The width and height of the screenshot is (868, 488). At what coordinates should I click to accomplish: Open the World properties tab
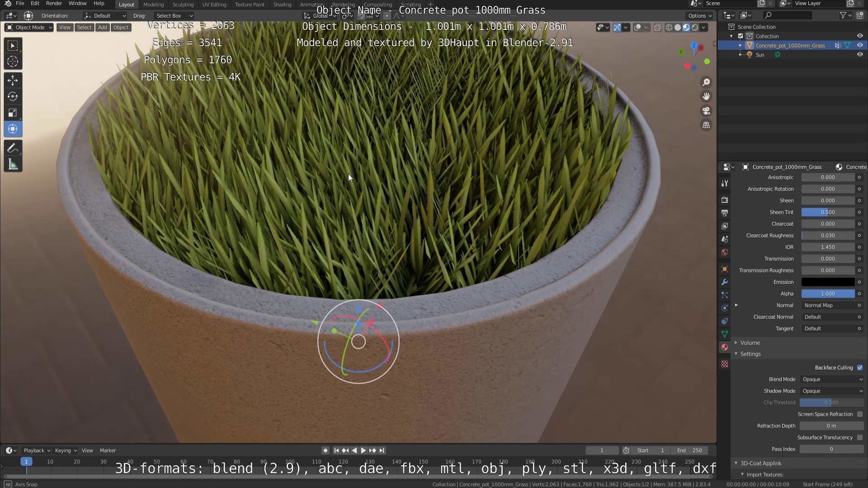pos(725,252)
